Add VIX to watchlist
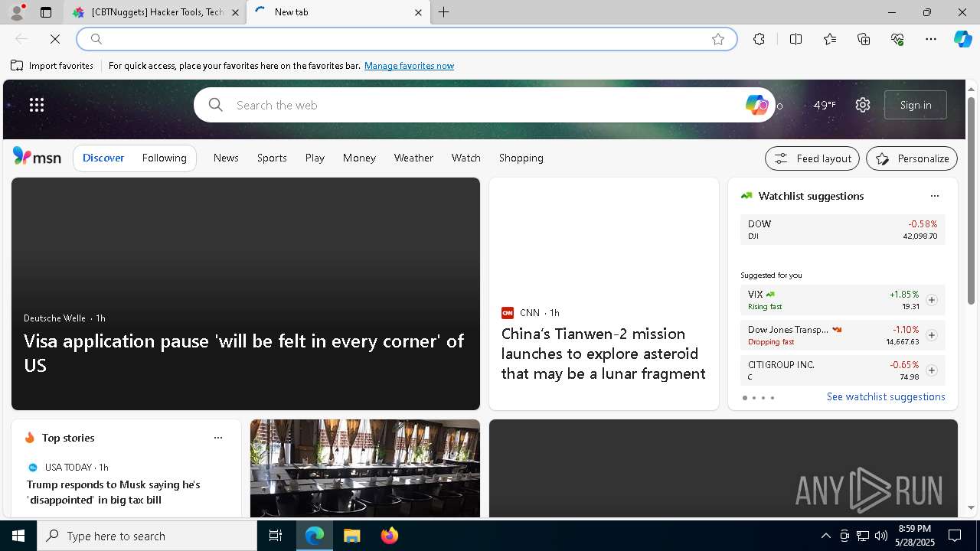 (x=931, y=300)
